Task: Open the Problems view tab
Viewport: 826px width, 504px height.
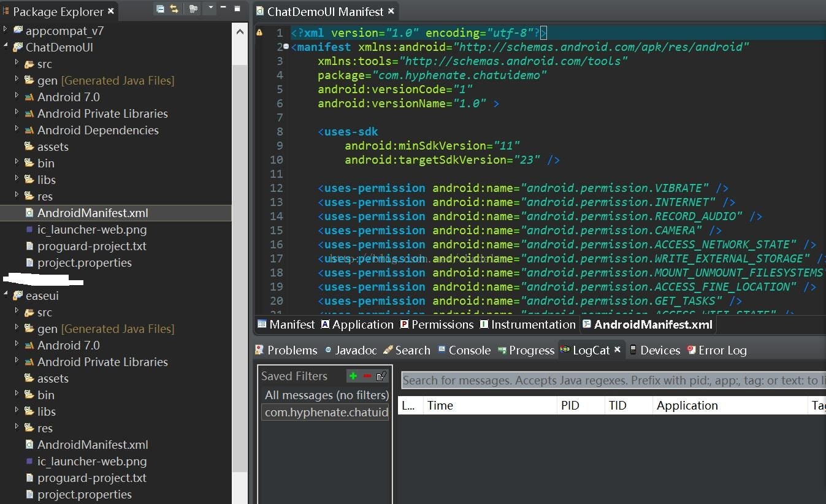Action: [286, 350]
